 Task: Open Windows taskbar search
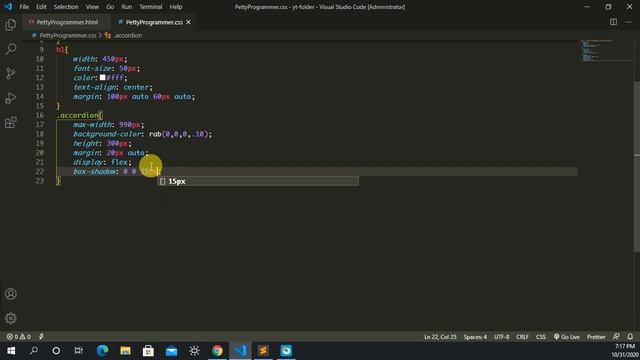click(34, 351)
